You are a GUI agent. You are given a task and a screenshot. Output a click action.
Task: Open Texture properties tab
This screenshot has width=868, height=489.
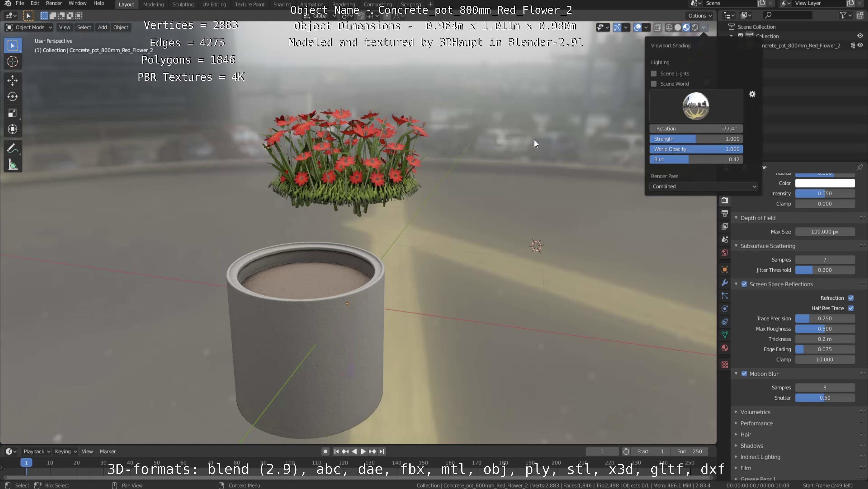click(x=725, y=364)
